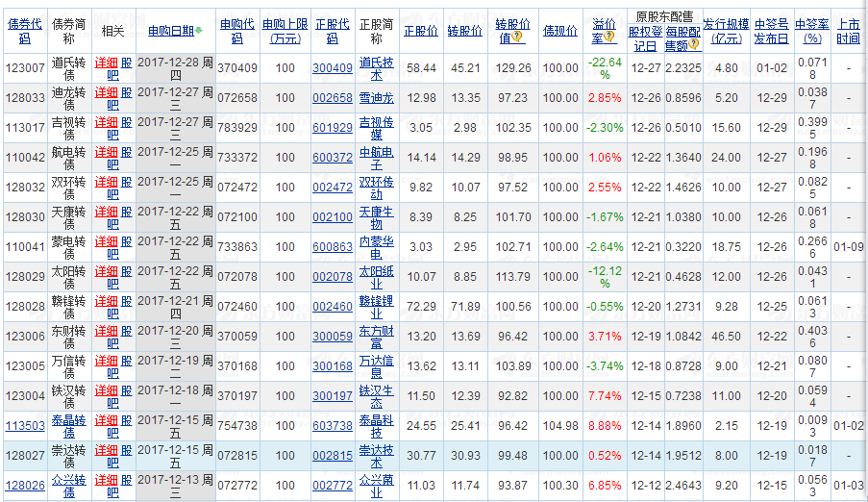Open 铁汉生态 stock name link

[377, 396]
